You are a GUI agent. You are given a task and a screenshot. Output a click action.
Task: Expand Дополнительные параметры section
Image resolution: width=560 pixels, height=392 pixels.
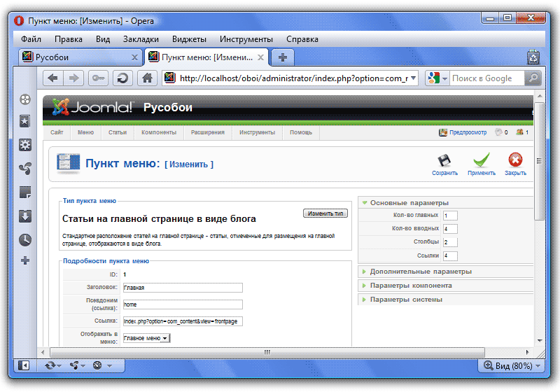coord(420,272)
